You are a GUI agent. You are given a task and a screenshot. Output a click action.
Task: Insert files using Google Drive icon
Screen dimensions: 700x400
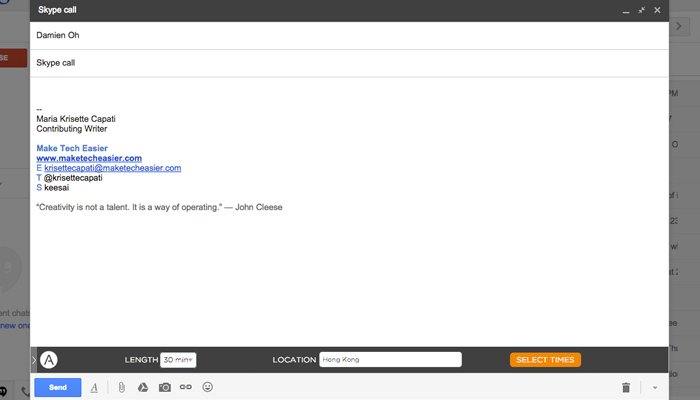tap(143, 387)
